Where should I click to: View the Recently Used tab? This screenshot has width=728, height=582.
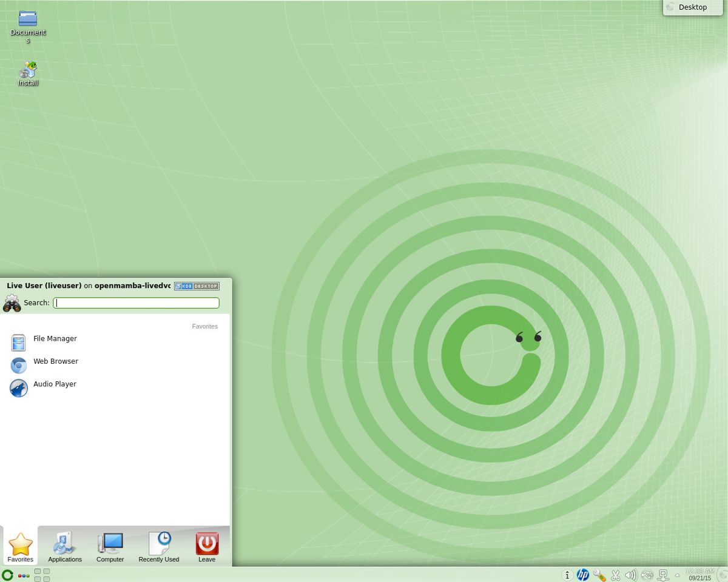(158, 546)
